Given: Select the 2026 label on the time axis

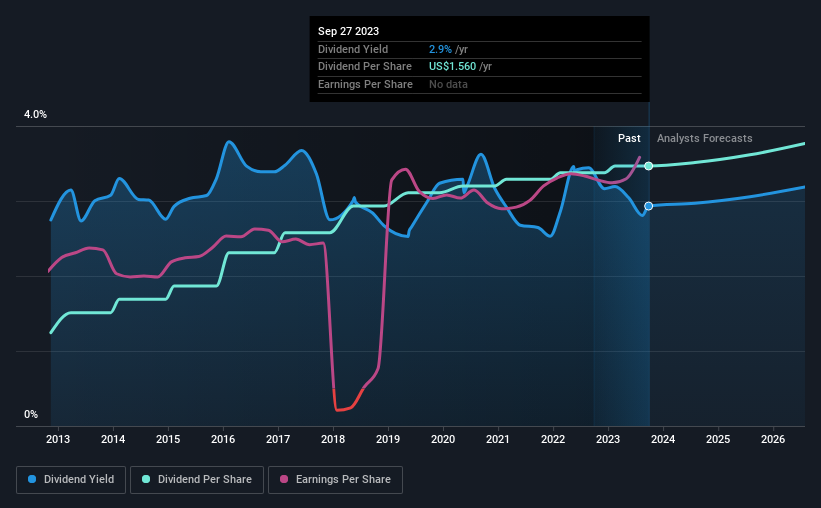Looking at the screenshot, I should [x=773, y=439].
